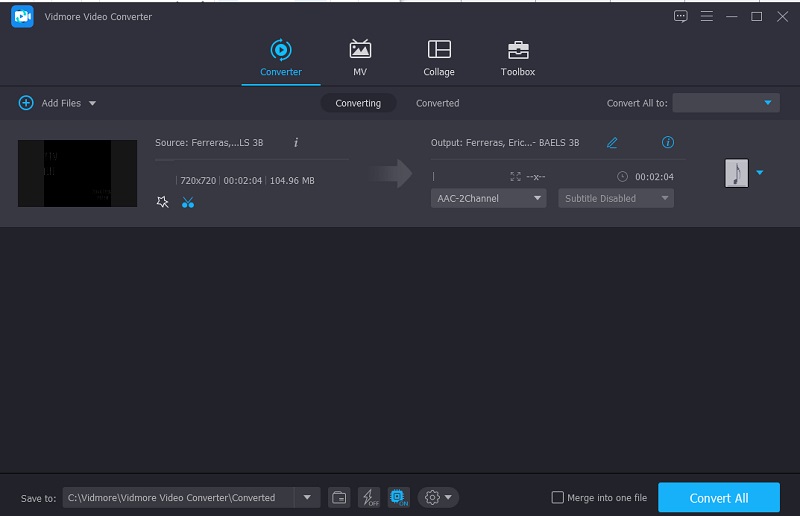Screen dimensions: 800x516
Task: Open the Convert All to format dropdown
Action: tap(725, 103)
